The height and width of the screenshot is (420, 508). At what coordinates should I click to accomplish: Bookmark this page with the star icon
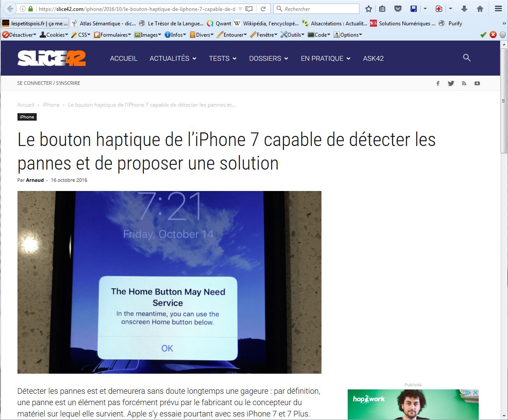coord(369,9)
